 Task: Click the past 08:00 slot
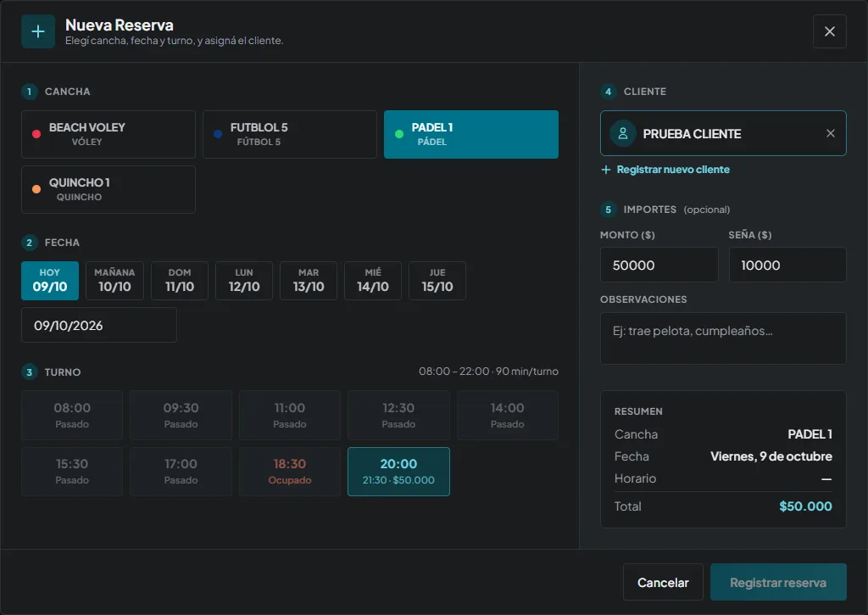pyautogui.click(x=72, y=416)
